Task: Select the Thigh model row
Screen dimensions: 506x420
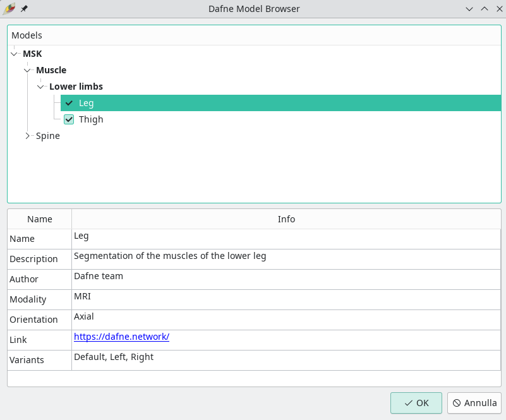Action: pyautogui.click(x=280, y=119)
